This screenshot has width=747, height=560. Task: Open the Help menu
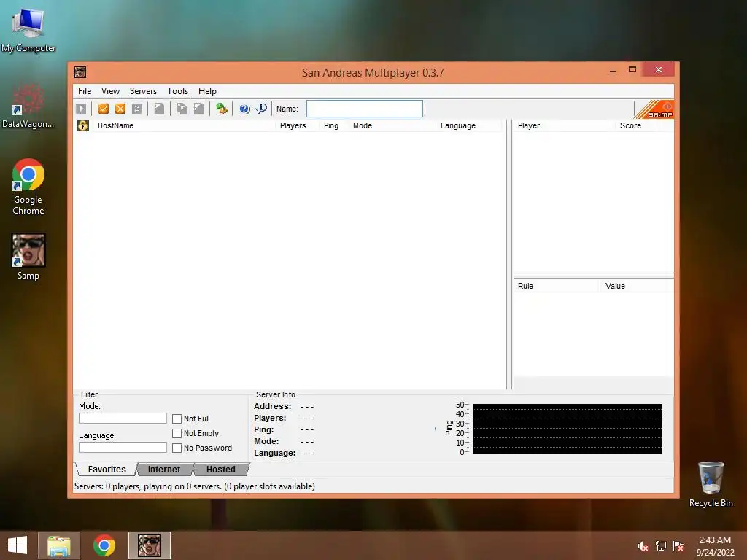[x=207, y=91]
